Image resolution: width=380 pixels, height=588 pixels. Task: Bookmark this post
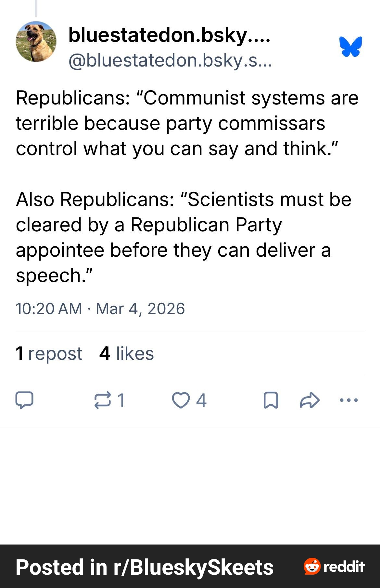coord(271,400)
